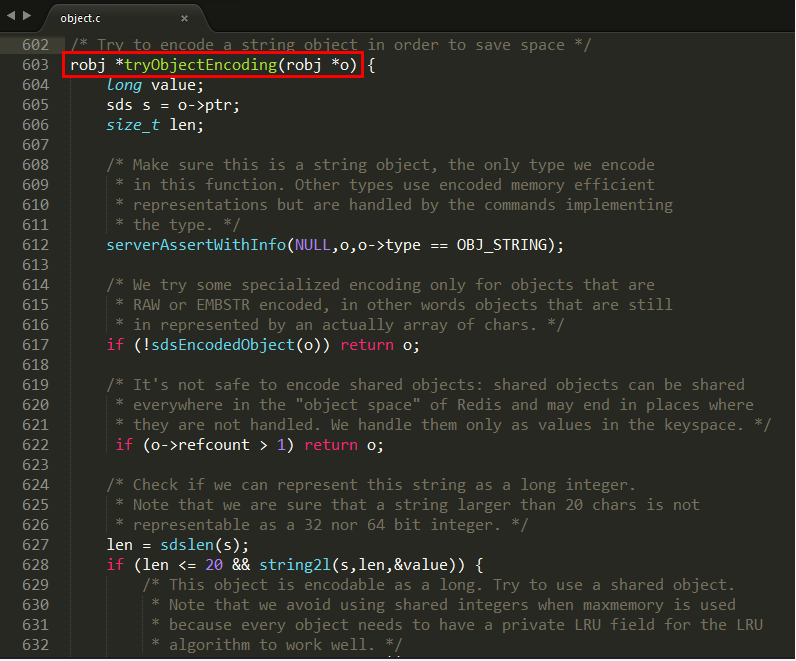The height and width of the screenshot is (661, 796).
Task: Click the sdslen function call
Action: (x=187, y=545)
